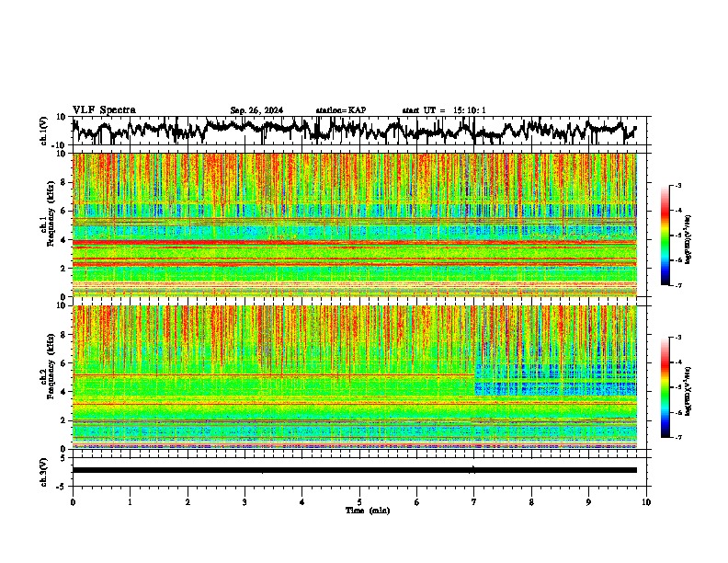Click the "-7" label on the upper colorbar

coord(678,285)
